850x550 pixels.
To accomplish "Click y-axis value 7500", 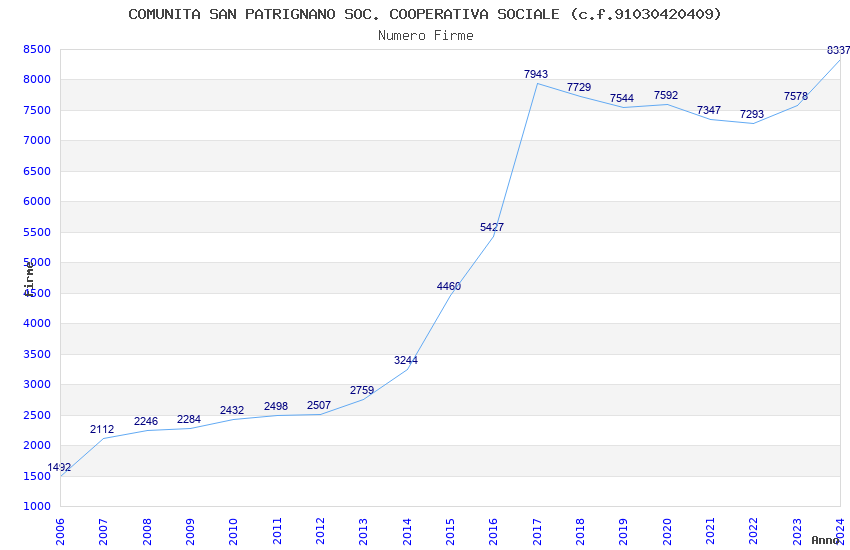I will 37,110.
